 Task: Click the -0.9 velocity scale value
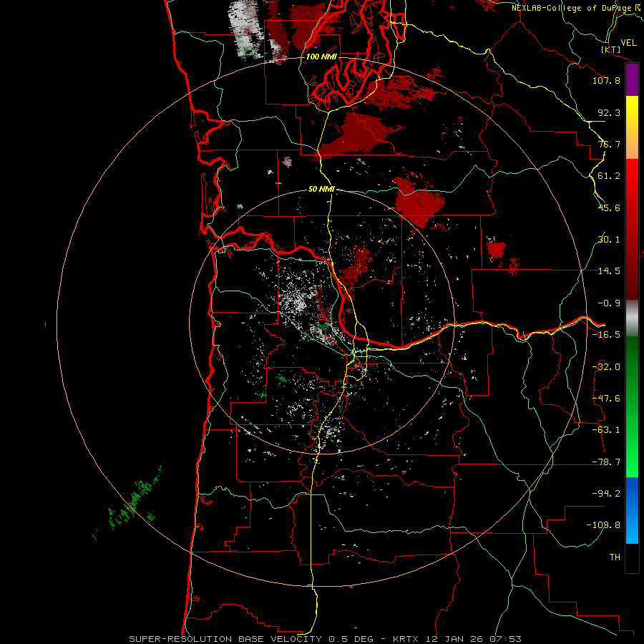pos(609,303)
